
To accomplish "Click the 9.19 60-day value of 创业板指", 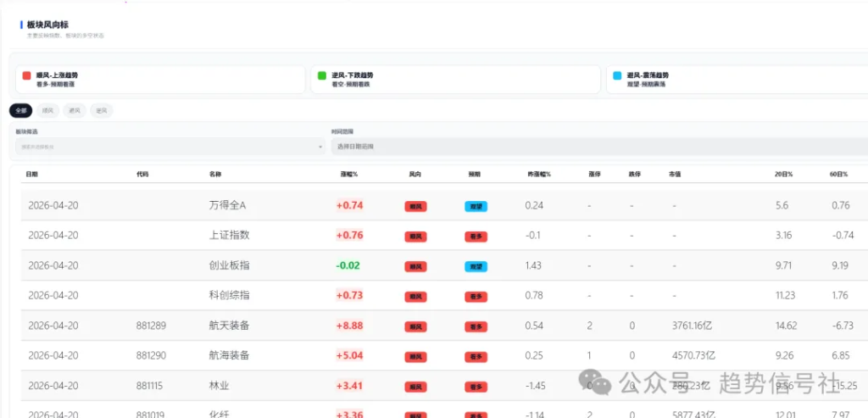I will pos(840,265).
